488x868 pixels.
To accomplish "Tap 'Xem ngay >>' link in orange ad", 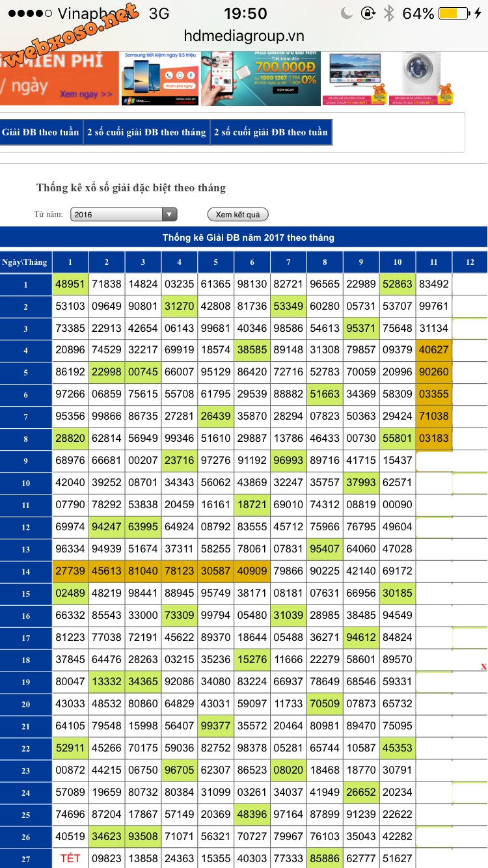I will click(x=86, y=94).
